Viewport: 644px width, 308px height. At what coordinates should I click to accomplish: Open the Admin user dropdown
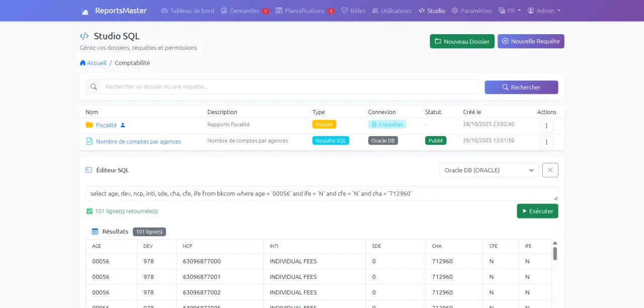tap(544, 11)
